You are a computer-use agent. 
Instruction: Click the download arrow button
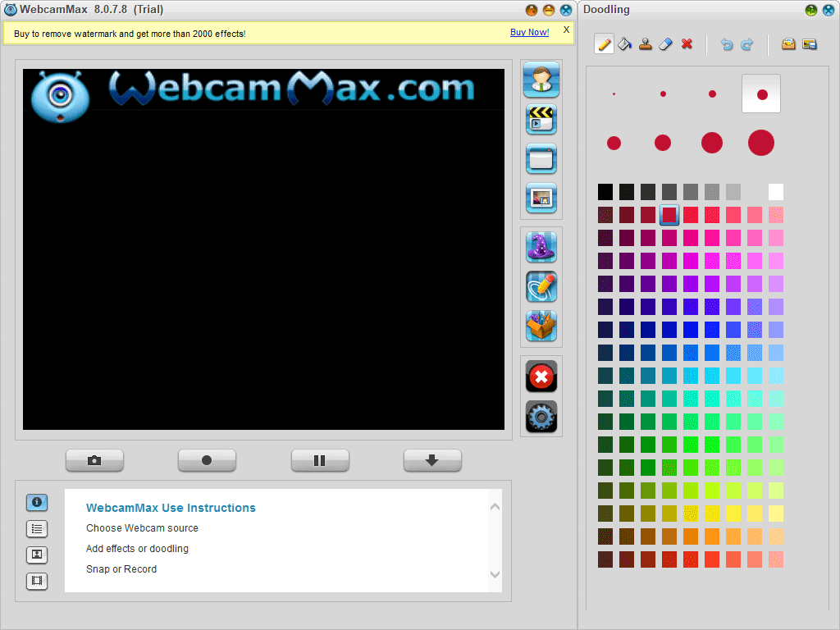(432, 461)
